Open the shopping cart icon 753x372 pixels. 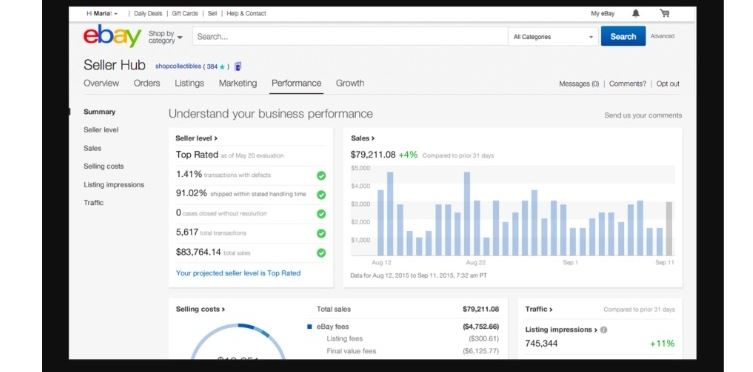pos(665,13)
